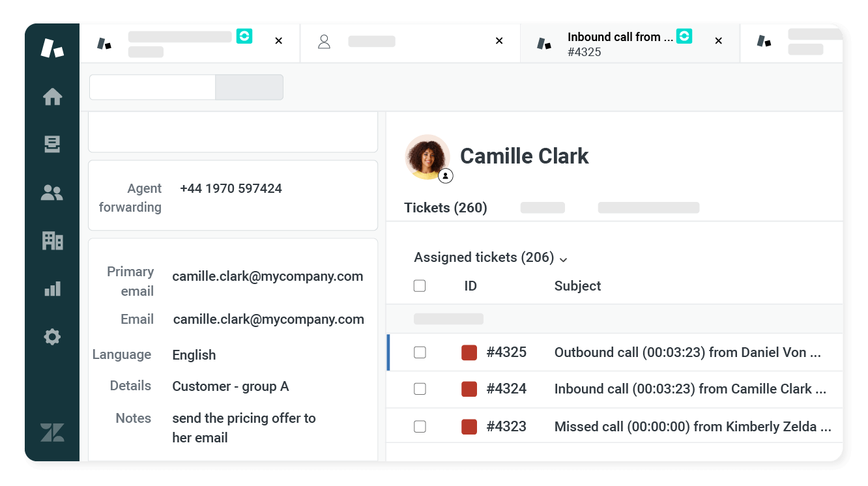Click the person icon on the second tab

pyautogui.click(x=324, y=40)
